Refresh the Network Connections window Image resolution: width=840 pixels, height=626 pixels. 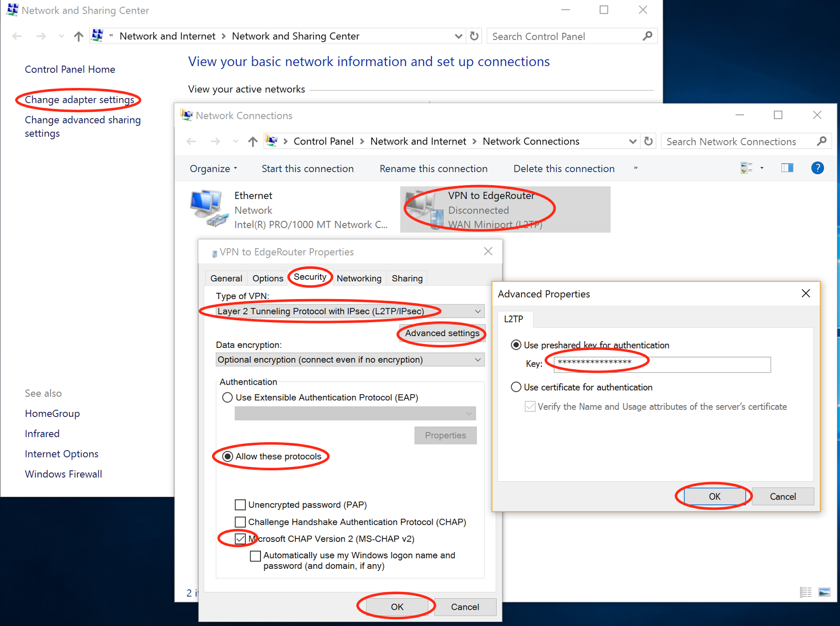pos(648,141)
